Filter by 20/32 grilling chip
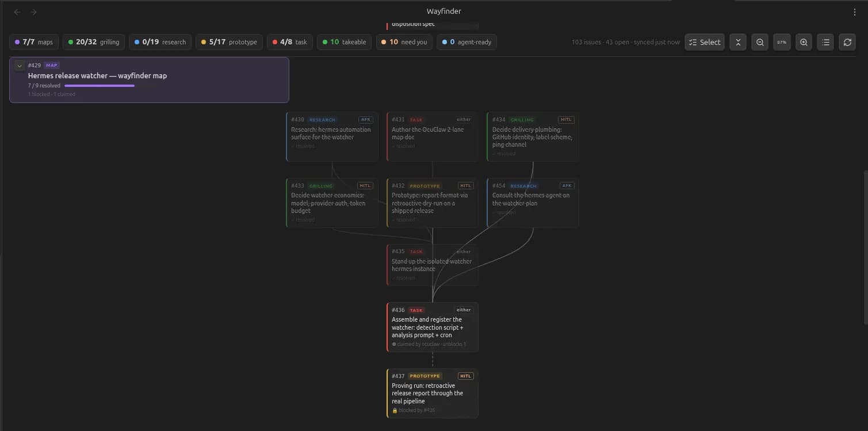Viewport: 868px width, 431px height. (94, 42)
